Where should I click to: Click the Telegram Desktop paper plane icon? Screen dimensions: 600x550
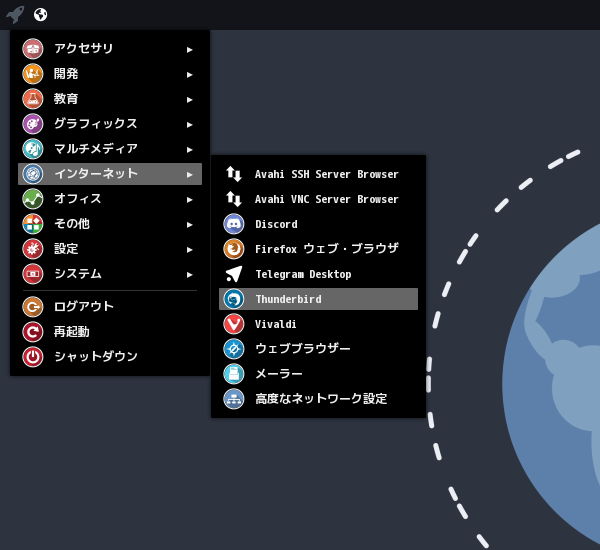coord(234,274)
